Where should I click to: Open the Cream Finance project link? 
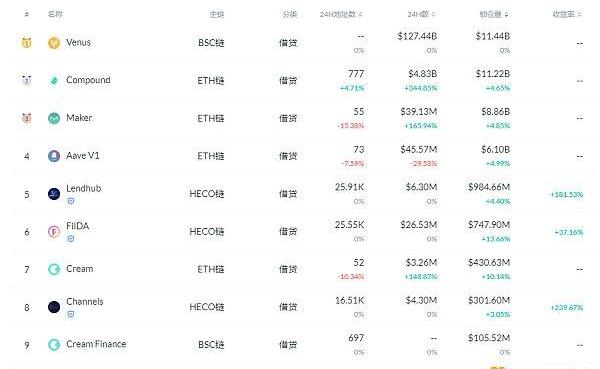tap(96, 344)
